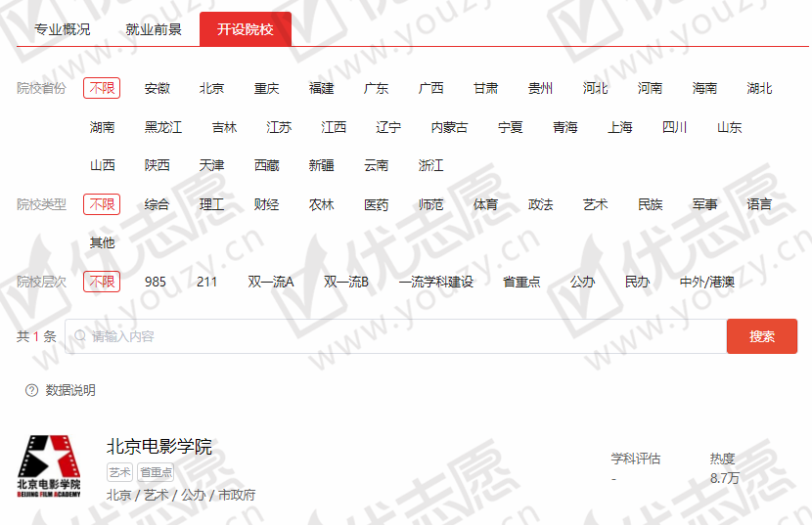Filter by province 浙江

[430, 165]
